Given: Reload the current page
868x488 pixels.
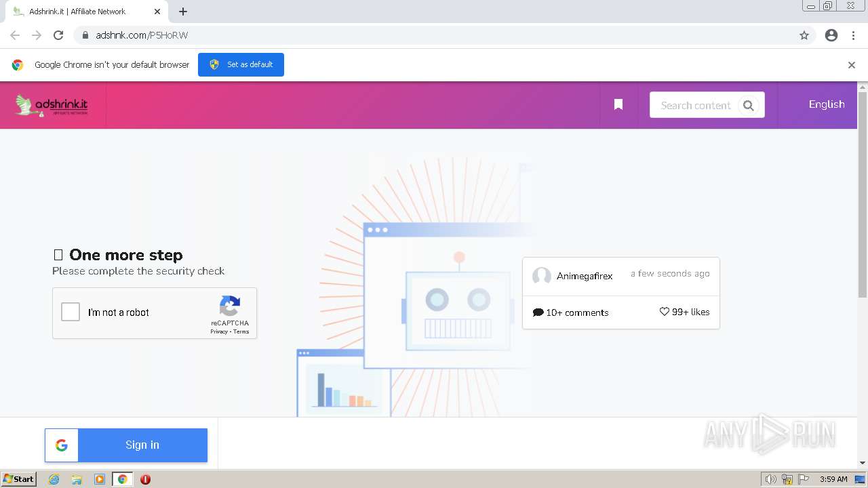Looking at the screenshot, I should click(58, 35).
